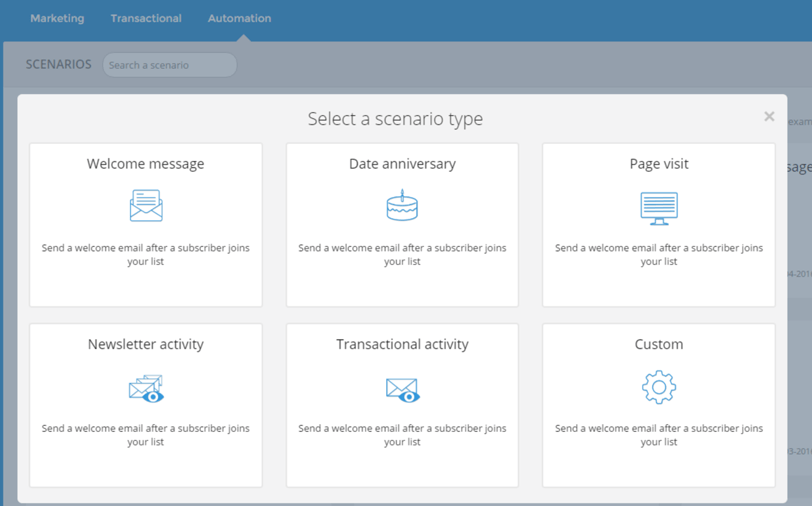Select the Custom title
This screenshot has width=812, height=506.
pyautogui.click(x=659, y=344)
